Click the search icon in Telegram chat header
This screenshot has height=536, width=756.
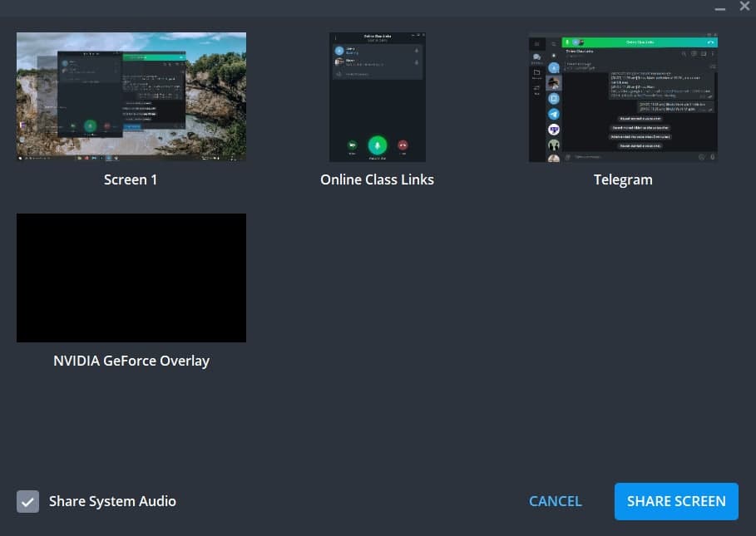pyautogui.click(x=684, y=52)
